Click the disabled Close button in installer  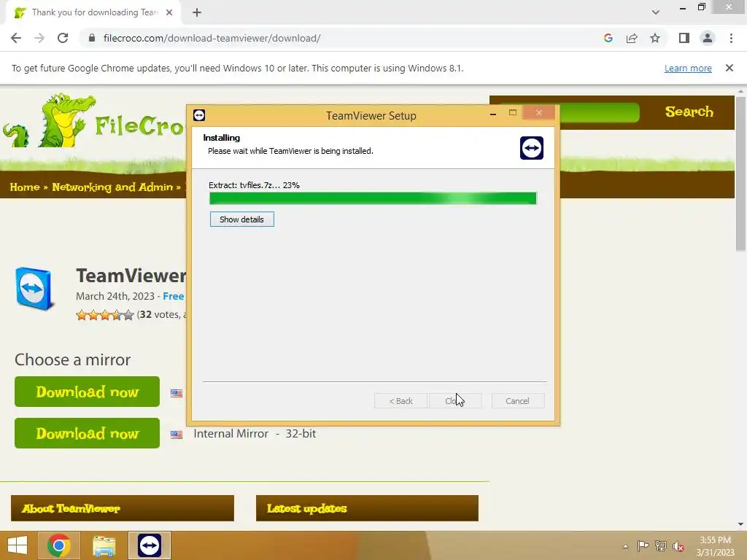coord(455,401)
